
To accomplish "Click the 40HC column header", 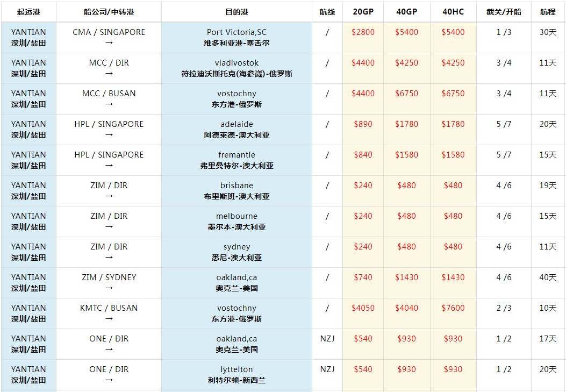I will [453, 12].
